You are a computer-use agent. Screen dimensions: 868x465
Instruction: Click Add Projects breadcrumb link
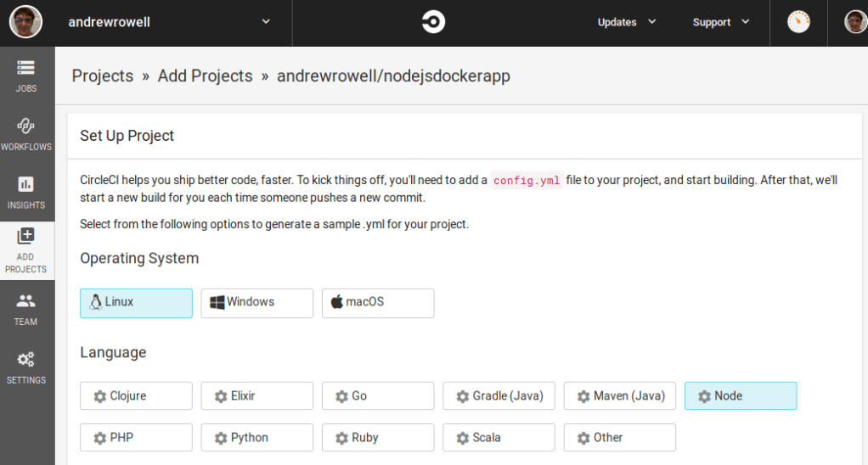pyautogui.click(x=205, y=76)
